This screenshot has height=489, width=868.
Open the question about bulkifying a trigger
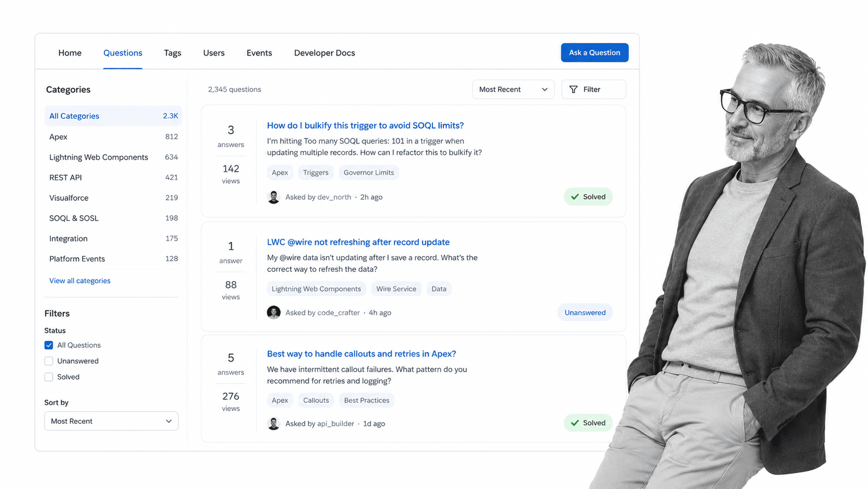pos(365,125)
